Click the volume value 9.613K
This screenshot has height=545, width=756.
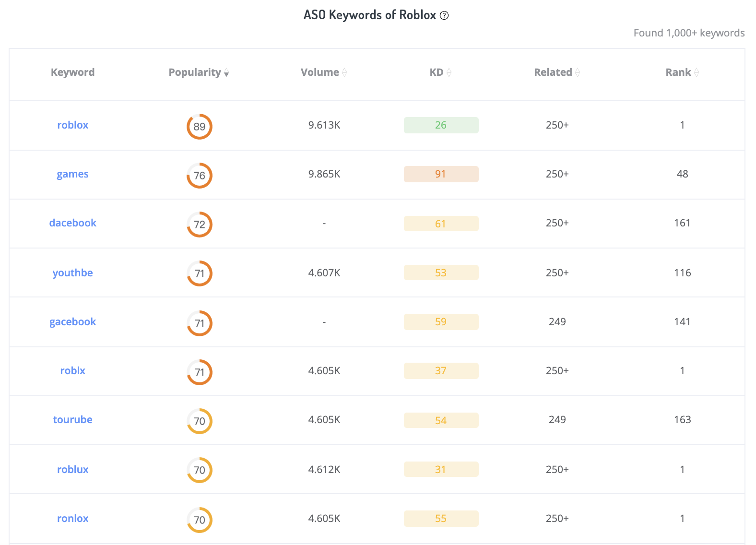[324, 125]
